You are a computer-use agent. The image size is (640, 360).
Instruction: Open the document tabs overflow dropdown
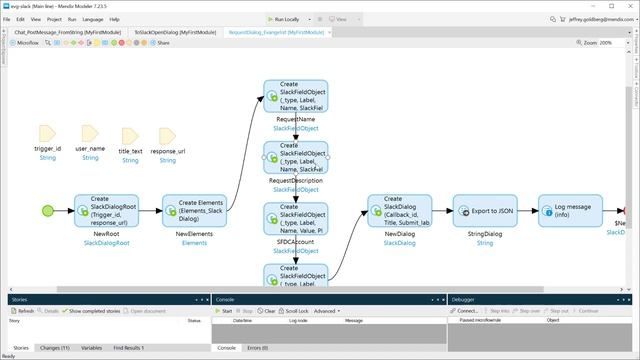click(629, 32)
